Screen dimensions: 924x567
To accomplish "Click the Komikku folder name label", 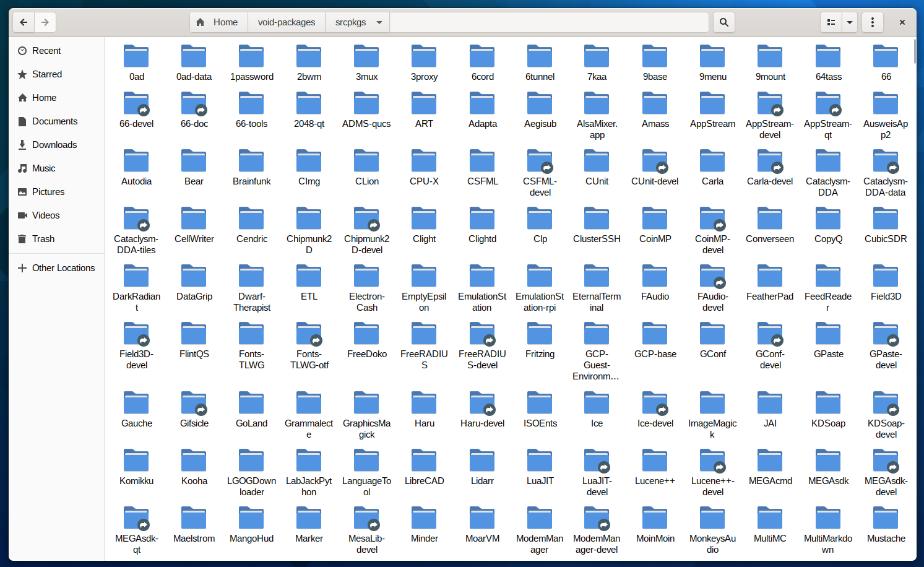I will (x=136, y=481).
